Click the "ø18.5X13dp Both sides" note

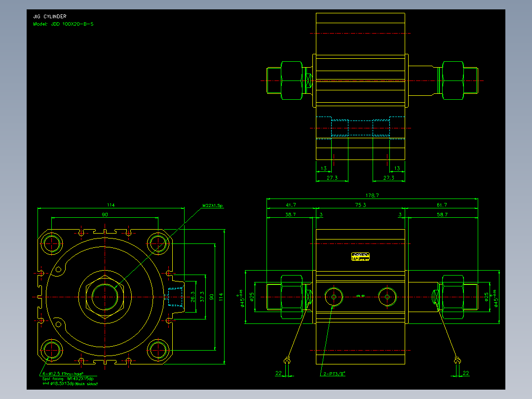pyautogui.click(x=70, y=384)
